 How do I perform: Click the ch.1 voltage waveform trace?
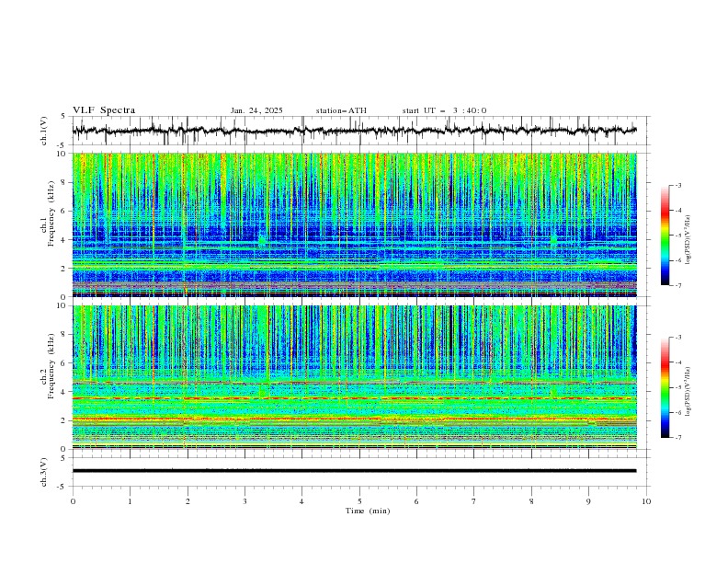coord(354,131)
